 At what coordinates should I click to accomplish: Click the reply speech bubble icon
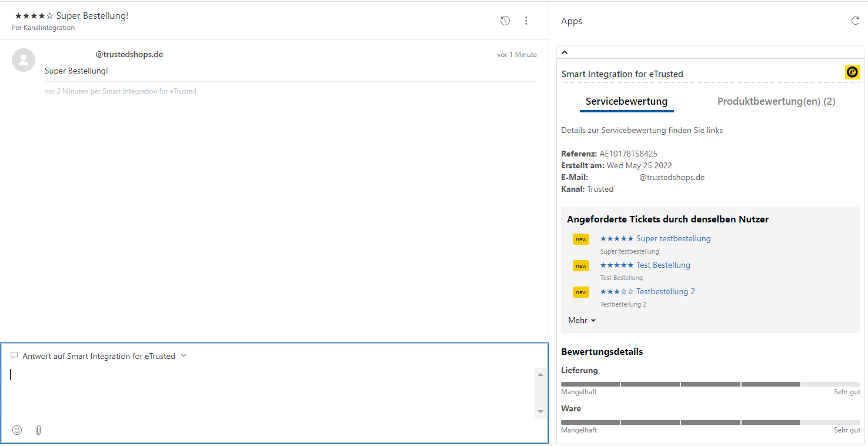(14, 355)
